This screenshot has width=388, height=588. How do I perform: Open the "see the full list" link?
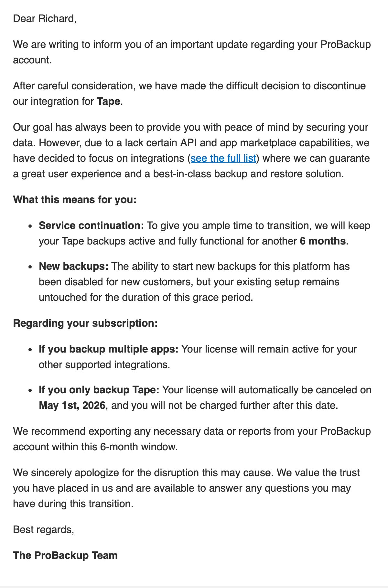point(223,158)
